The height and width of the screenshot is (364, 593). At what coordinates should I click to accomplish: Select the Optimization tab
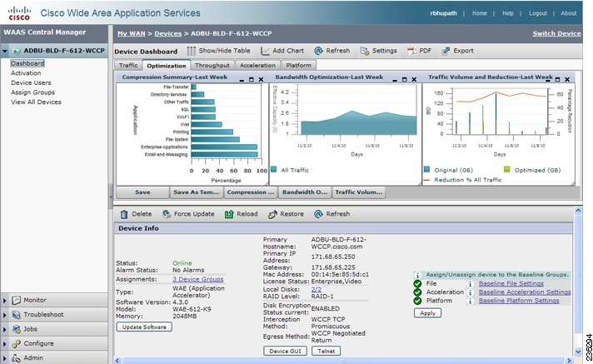(x=167, y=65)
